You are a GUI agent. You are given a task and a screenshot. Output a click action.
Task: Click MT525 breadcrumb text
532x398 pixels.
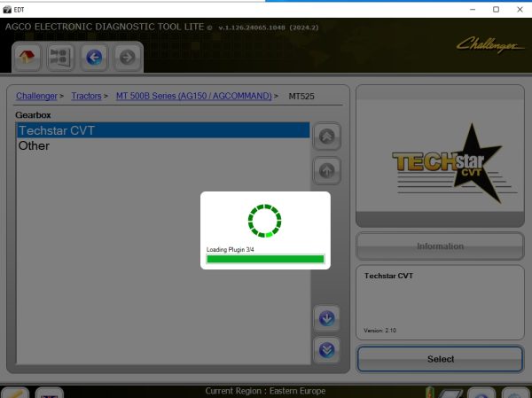pos(301,97)
